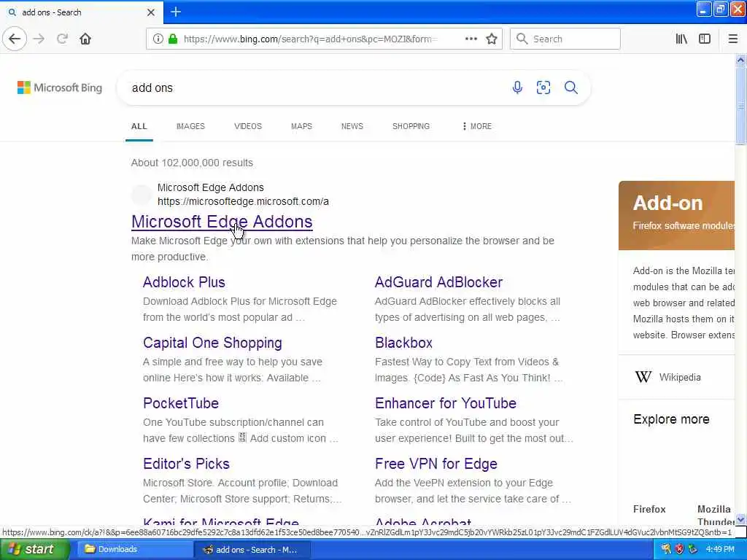Screen dimensions: 747x560
Task: Open the Library bookshelf icon
Action: [x=681, y=39]
